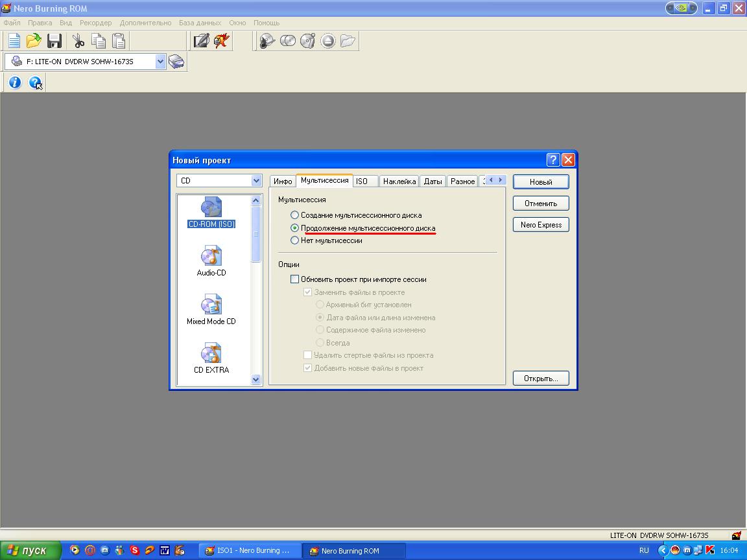Click the context help question-mark icon
747x560 pixels.
click(x=35, y=82)
